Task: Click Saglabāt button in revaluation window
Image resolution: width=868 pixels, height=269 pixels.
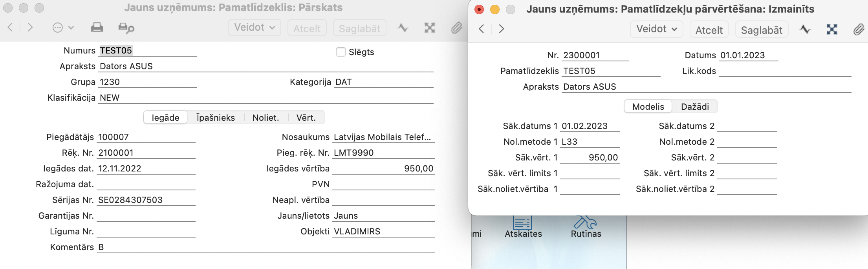Action: pos(761,30)
